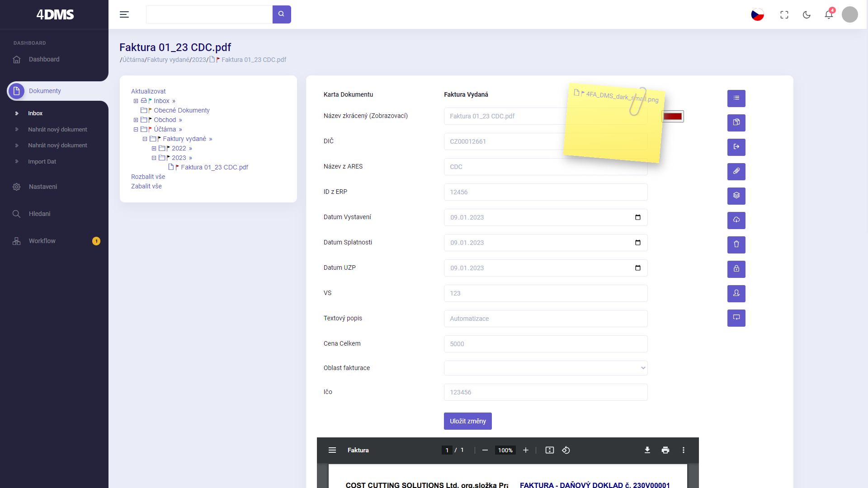Screen dimensions: 868x488
Task: Click the trash delete icon button
Action: [736, 245]
